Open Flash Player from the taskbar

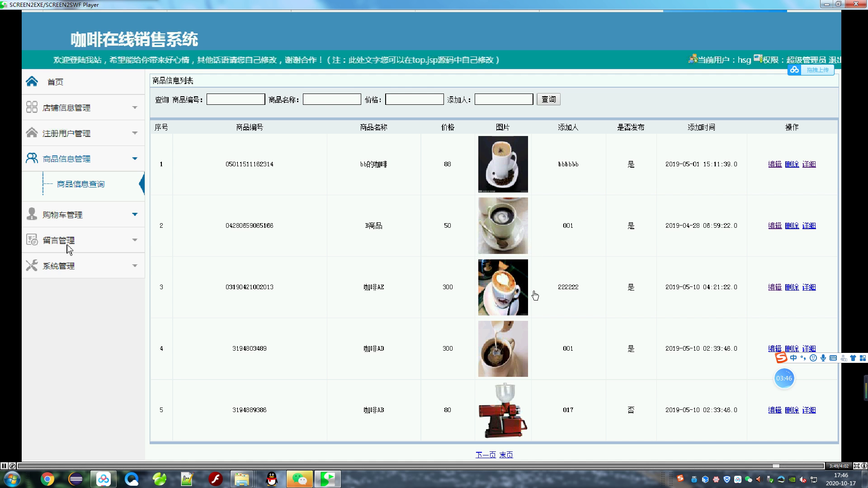point(215,479)
